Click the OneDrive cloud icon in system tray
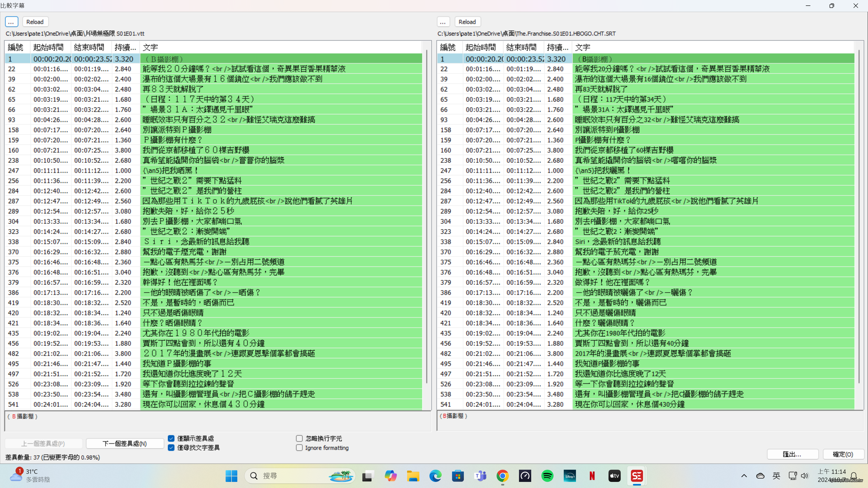The width and height of the screenshot is (868, 488). pyautogui.click(x=760, y=476)
